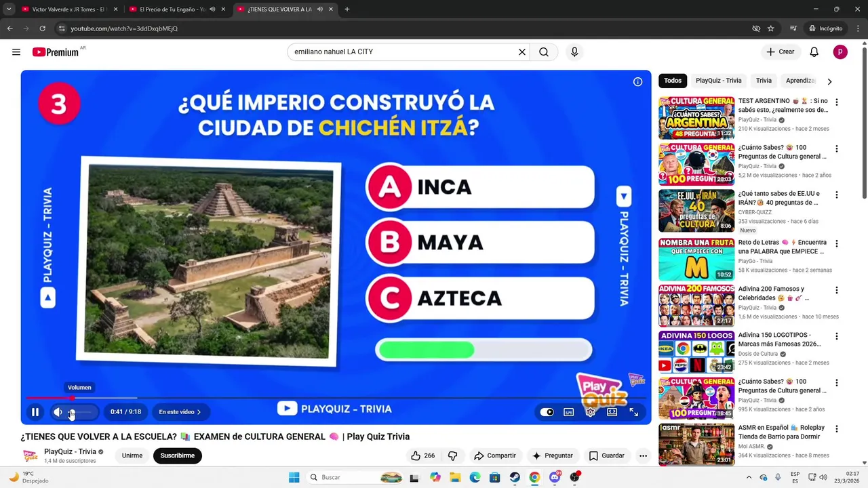Open the account avatar menu
Viewport: 868px width, 488px height.
(x=840, y=52)
